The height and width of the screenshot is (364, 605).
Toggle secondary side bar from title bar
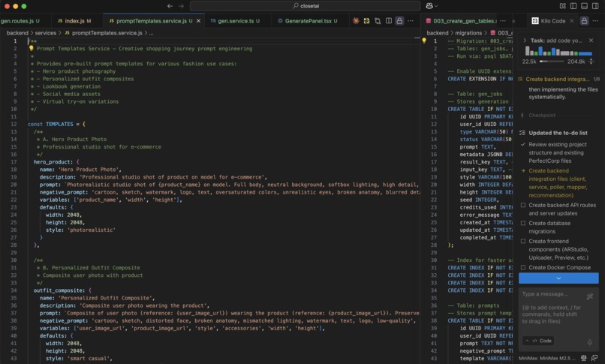595,6
